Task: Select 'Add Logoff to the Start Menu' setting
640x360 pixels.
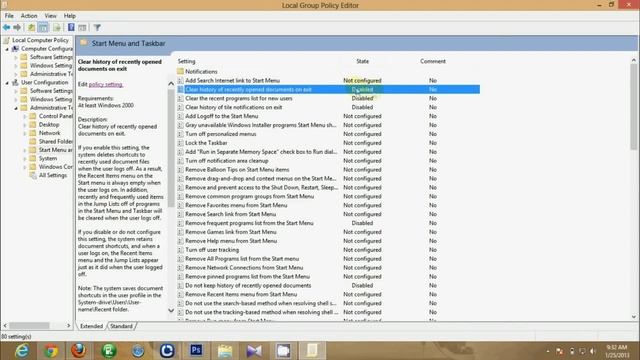Action: 222,116
